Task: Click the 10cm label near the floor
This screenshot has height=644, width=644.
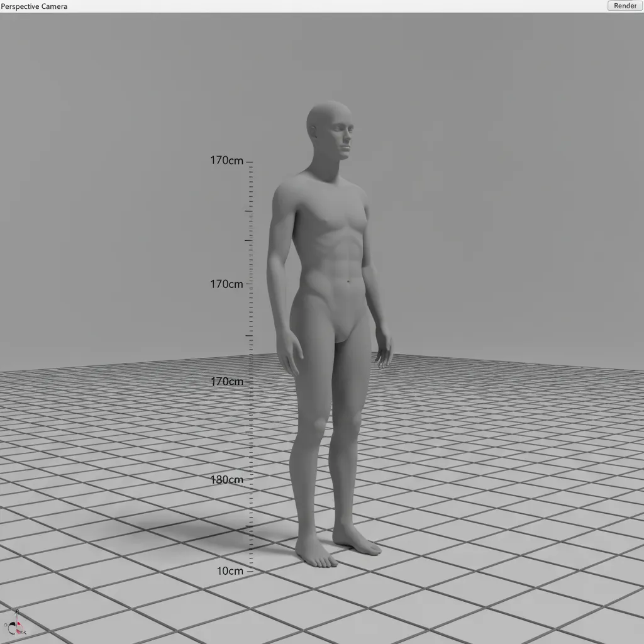Action: click(230, 570)
